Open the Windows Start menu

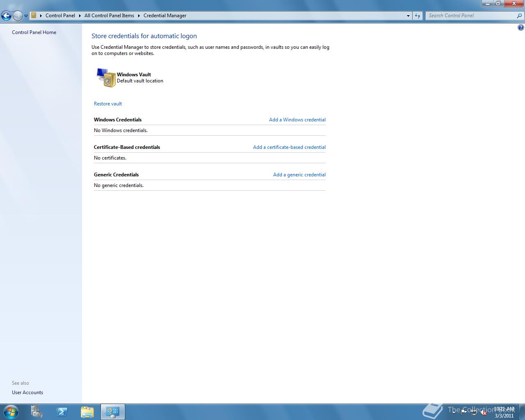point(11,412)
